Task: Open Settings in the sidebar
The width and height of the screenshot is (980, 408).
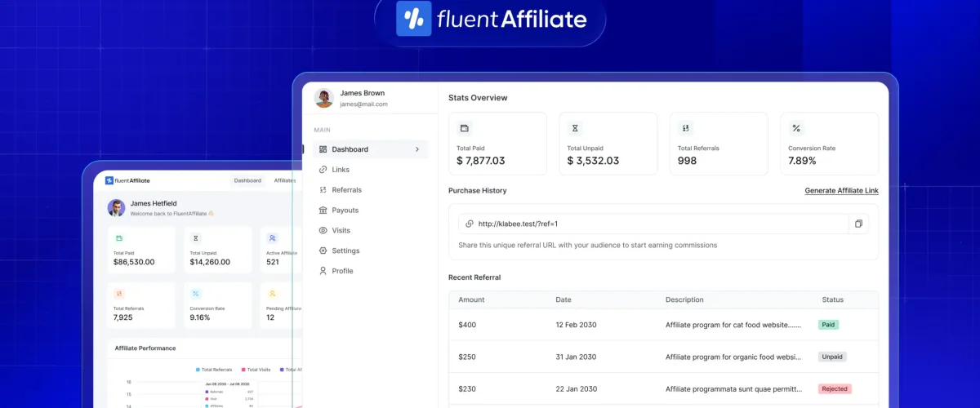Action: tap(345, 251)
